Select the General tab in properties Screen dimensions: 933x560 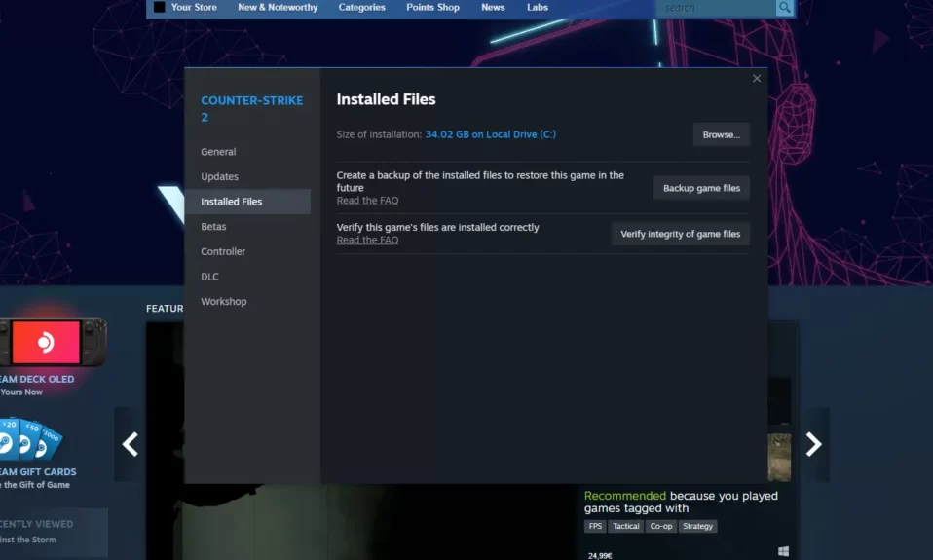(247, 152)
